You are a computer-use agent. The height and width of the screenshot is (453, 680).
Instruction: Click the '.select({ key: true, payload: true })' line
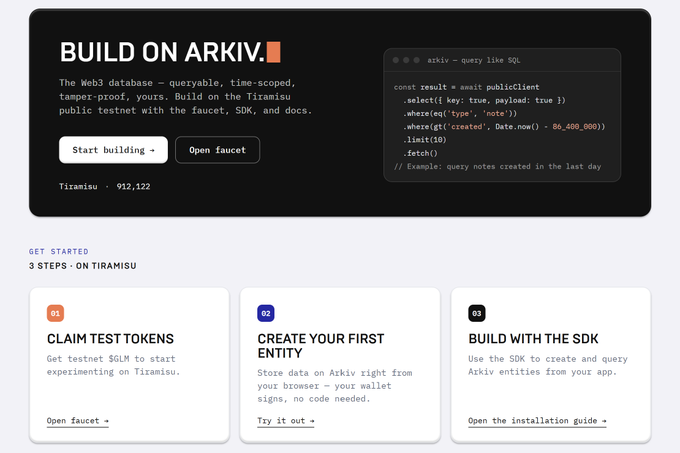(484, 101)
